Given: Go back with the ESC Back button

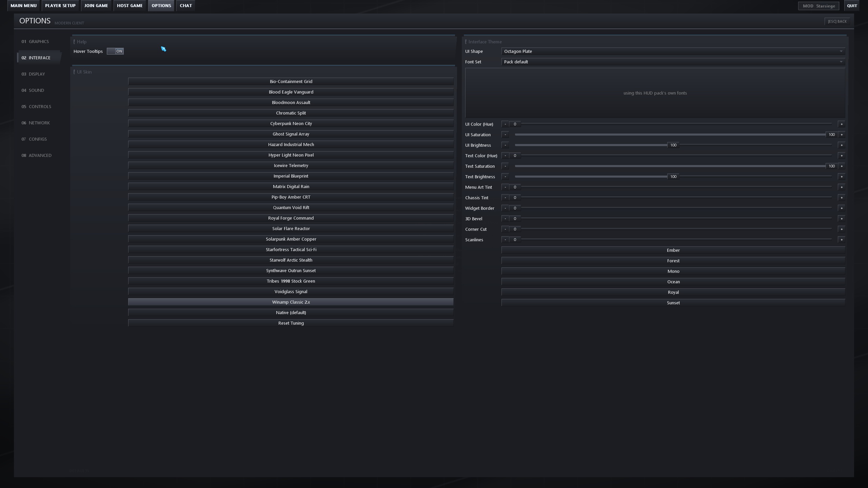Looking at the screenshot, I should click(837, 21).
